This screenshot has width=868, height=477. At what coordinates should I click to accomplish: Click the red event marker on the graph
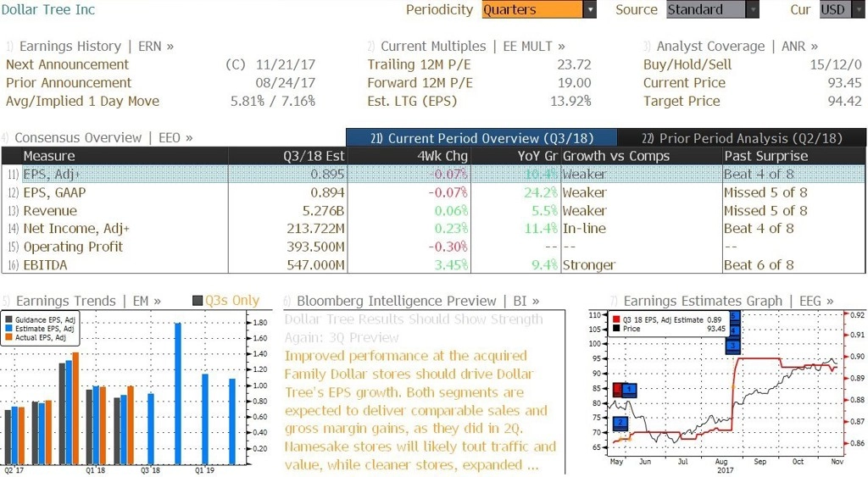pos(617,390)
